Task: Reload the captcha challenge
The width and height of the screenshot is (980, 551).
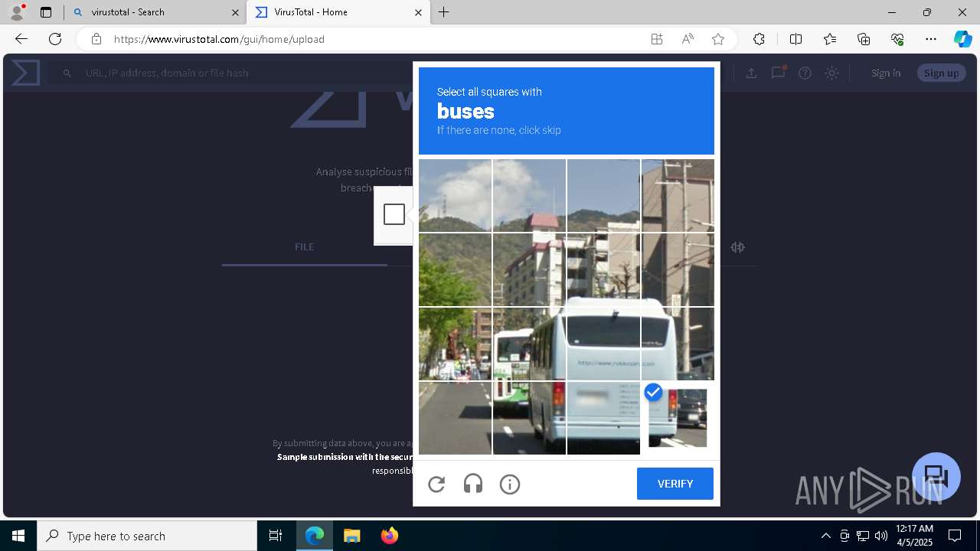Action: [x=436, y=484]
